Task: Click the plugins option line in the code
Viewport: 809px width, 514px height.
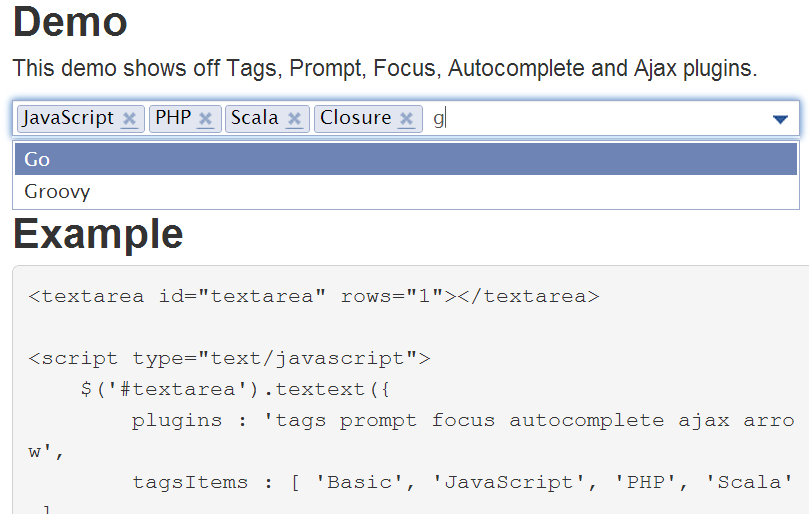Action: 411,436
